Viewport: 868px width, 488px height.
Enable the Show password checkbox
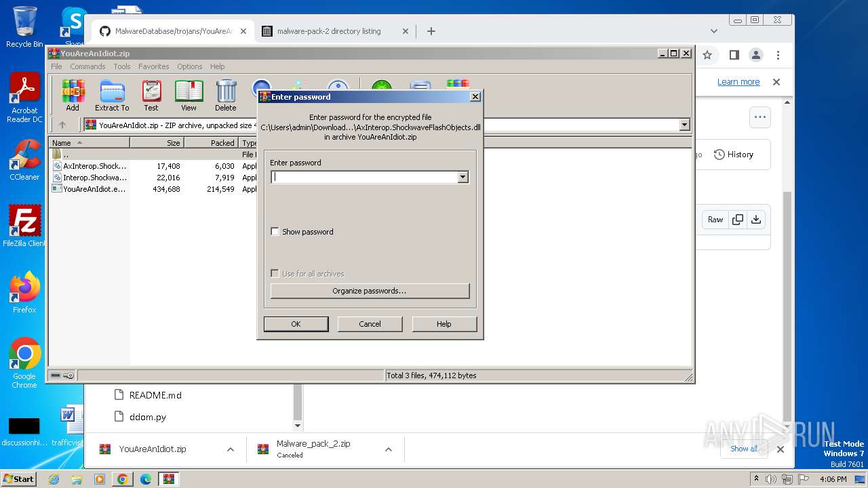275,231
